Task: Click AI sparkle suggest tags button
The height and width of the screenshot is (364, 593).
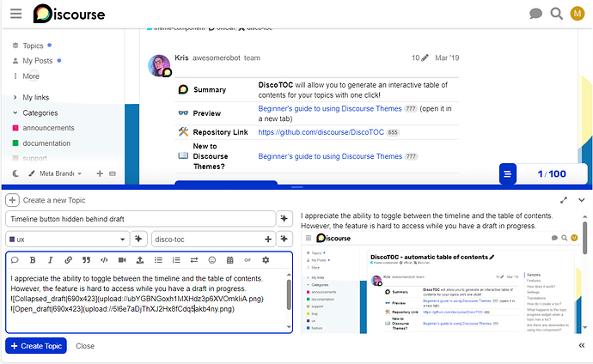Action: pos(284,239)
